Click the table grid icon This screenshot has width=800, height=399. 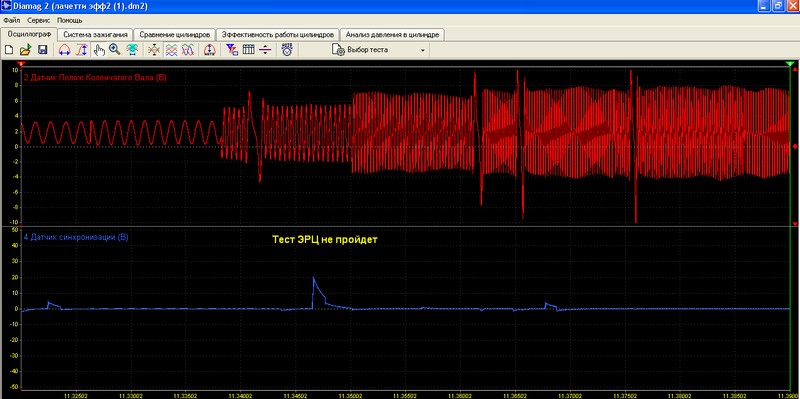[248, 50]
